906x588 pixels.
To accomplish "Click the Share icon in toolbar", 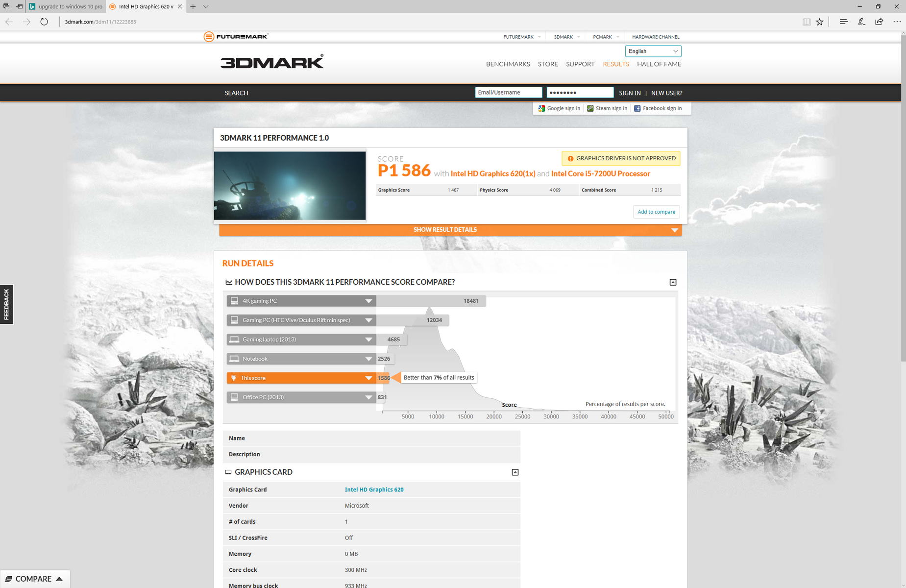I will 879,22.
